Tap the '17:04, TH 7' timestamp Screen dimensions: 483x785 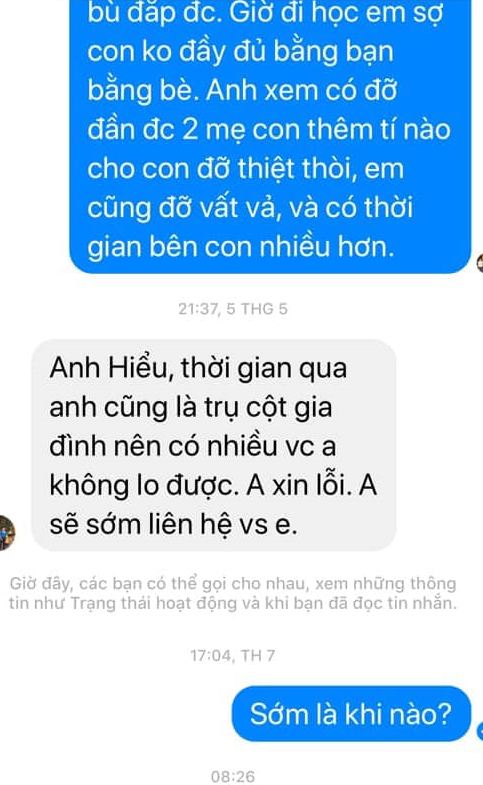233,655
